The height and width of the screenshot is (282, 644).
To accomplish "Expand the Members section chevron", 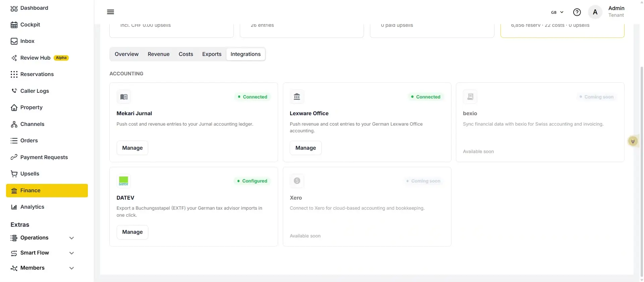I will pyautogui.click(x=71, y=268).
